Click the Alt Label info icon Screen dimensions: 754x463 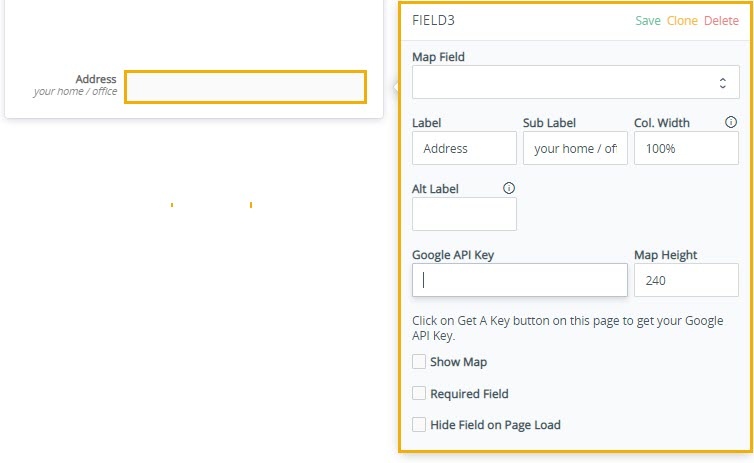(x=509, y=188)
